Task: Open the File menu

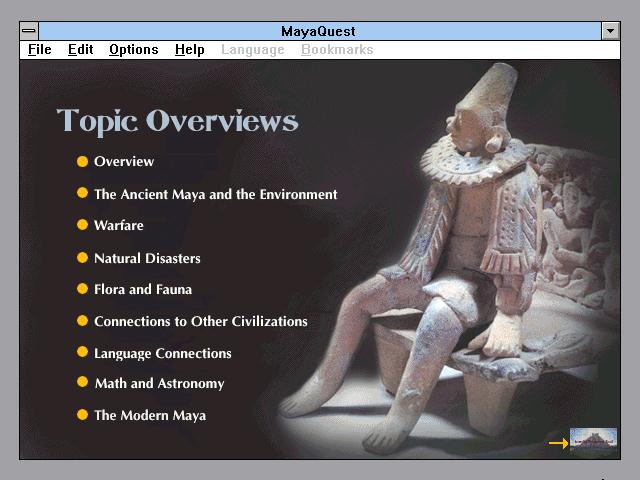Action: click(40, 49)
